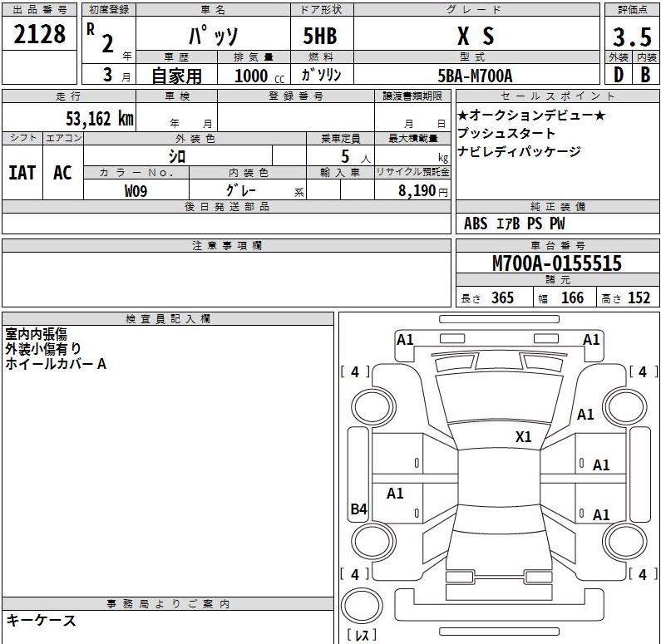Screen dimensions: 661x644
Task: Click inspector note 室内内張傷
Action: click(x=37, y=334)
